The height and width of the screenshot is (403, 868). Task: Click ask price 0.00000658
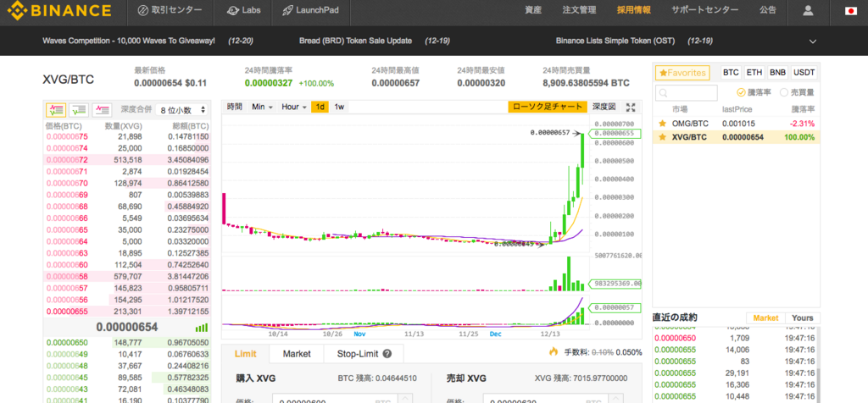coord(68,276)
